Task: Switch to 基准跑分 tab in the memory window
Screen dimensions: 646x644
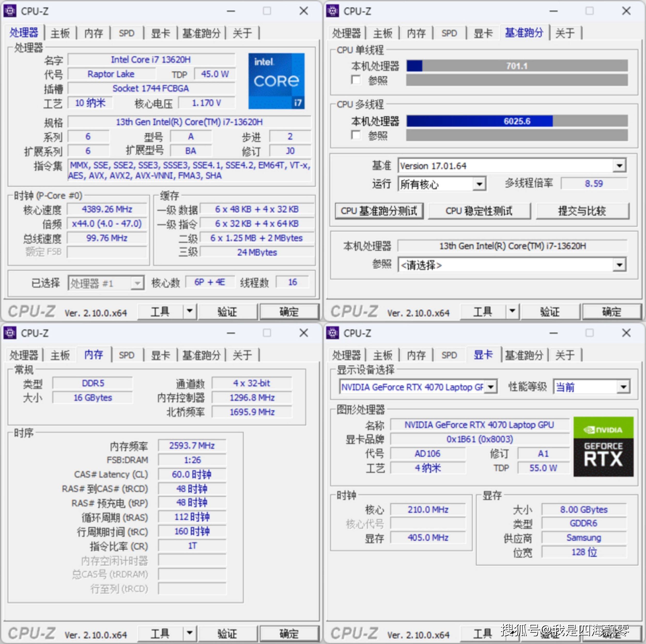Action: coord(202,355)
